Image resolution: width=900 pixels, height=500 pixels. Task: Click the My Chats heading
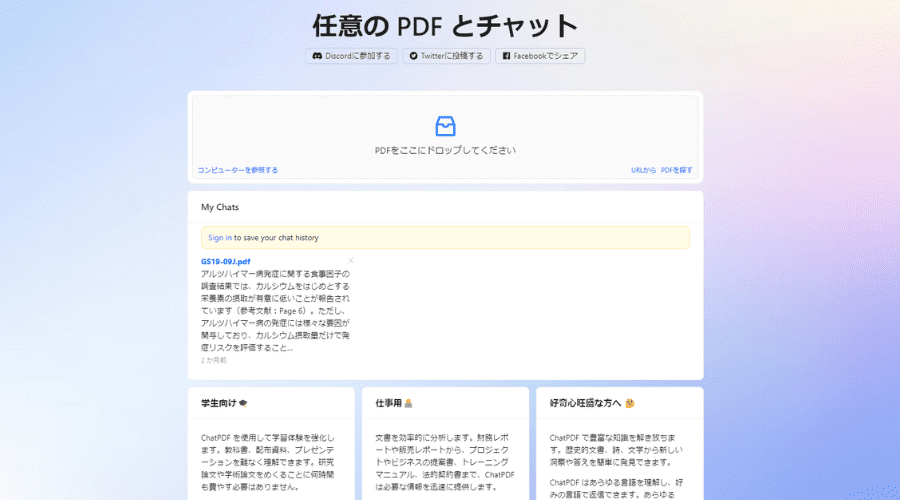point(220,207)
